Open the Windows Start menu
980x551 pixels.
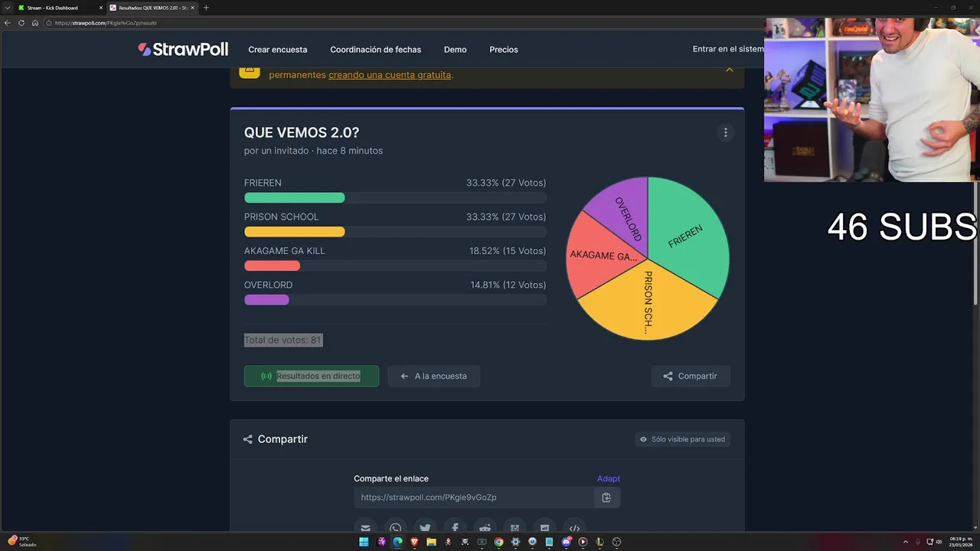(x=364, y=542)
